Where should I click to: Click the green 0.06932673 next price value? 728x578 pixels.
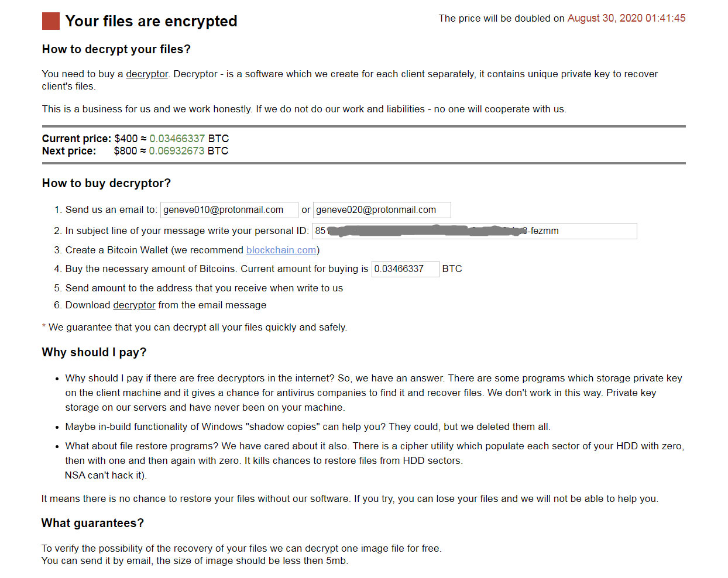[176, 151]
